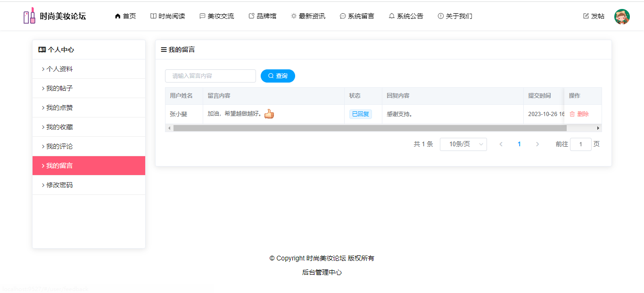
Task: Go to previous page arrow
Action: (501, 144)
